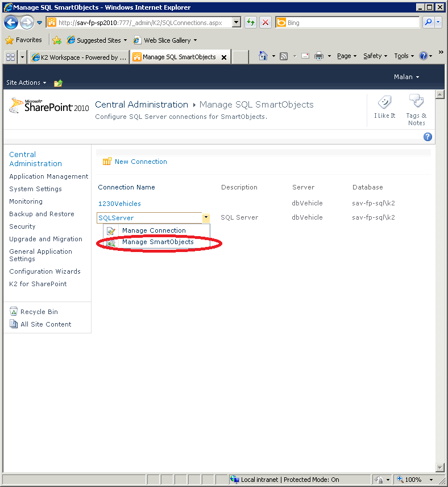View All Site Content
Viewport: 448px width, 487px height.
tap(40, 324)
